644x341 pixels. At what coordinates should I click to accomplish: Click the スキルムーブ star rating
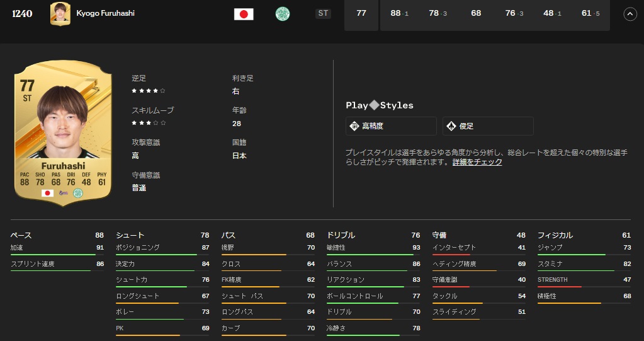point(149,123)
